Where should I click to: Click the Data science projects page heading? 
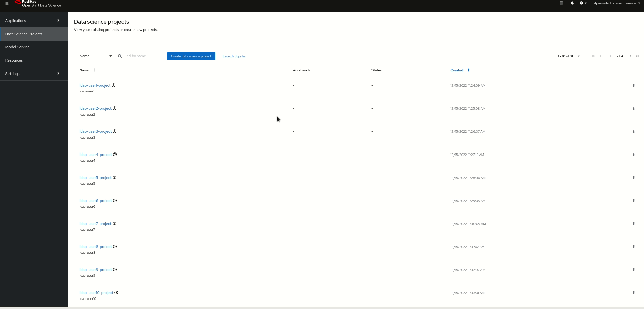point(101,22)
